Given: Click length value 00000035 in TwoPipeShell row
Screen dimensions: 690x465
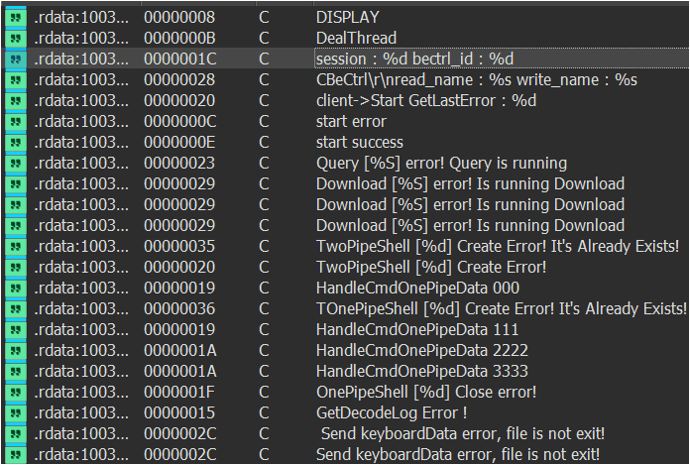Looking at the screenshot, I should (x=180, y=246).
